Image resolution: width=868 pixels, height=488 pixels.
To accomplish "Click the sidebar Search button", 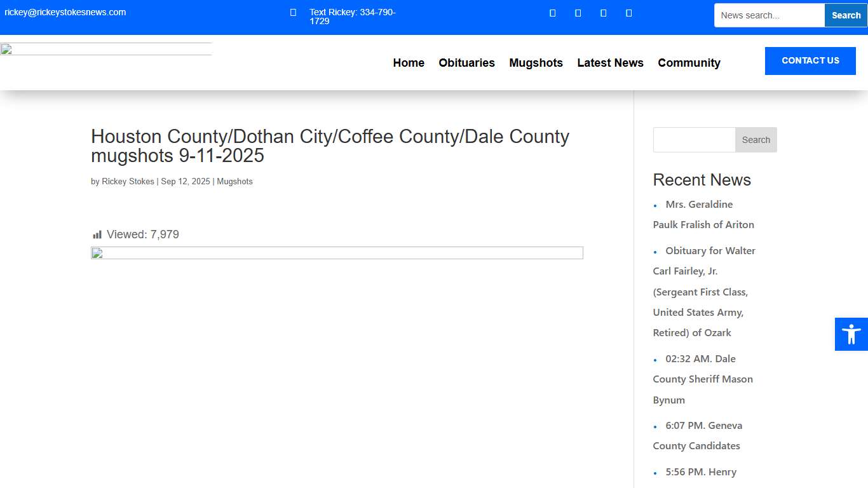I will [x=756, y=139].
